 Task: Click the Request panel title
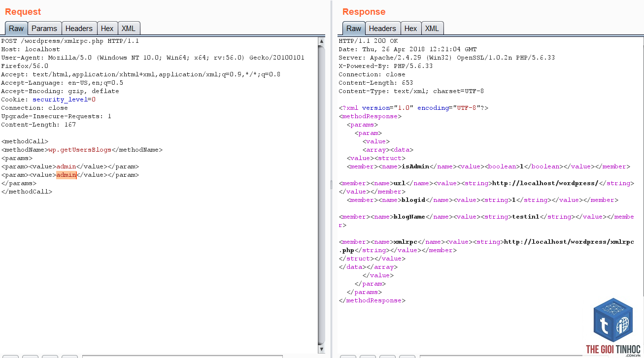pyautogui.click(x=23, y=12)
